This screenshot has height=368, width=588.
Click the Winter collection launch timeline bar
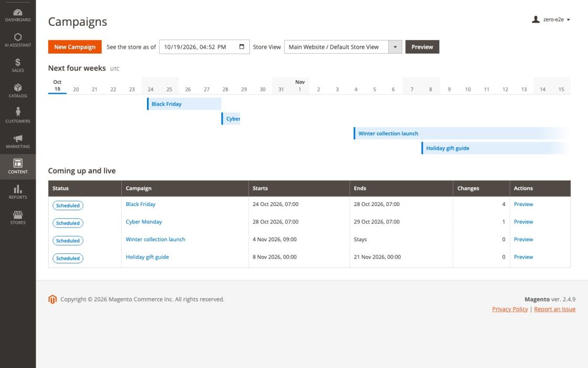click(461, 134)
